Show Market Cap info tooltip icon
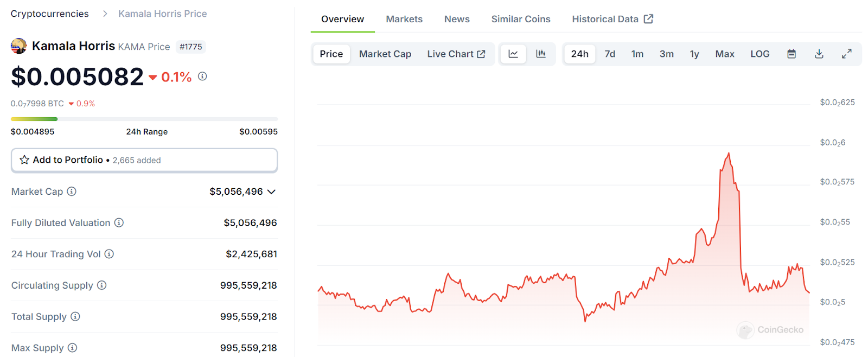 click(x=72, y=192)
